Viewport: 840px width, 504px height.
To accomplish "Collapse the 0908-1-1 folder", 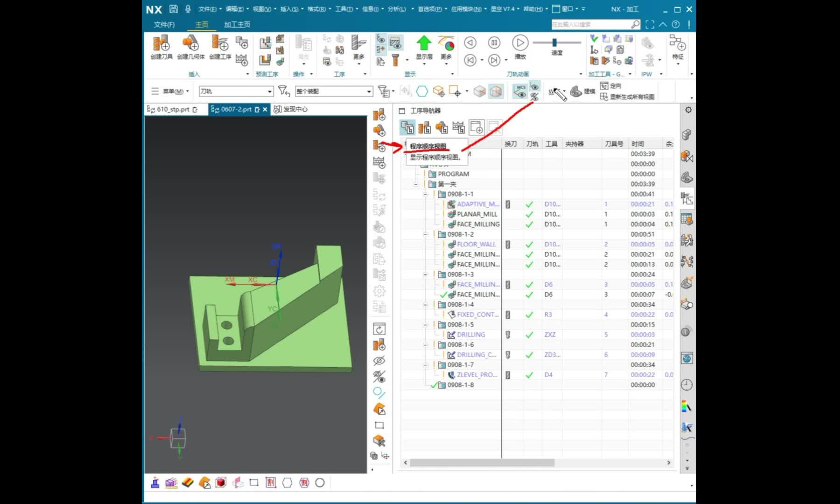I will [x=425, y=194].
